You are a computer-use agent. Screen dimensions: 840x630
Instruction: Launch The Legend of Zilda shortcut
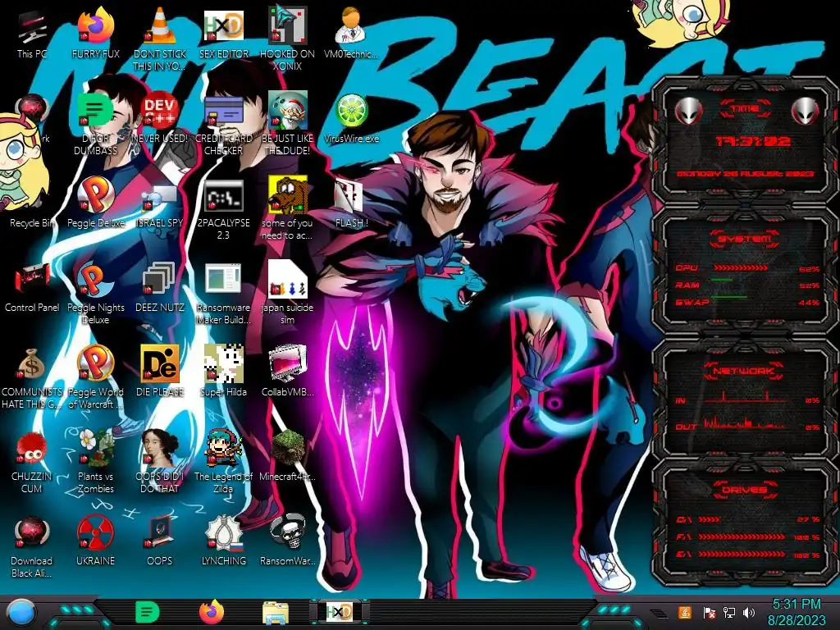[x=224, y=462]
